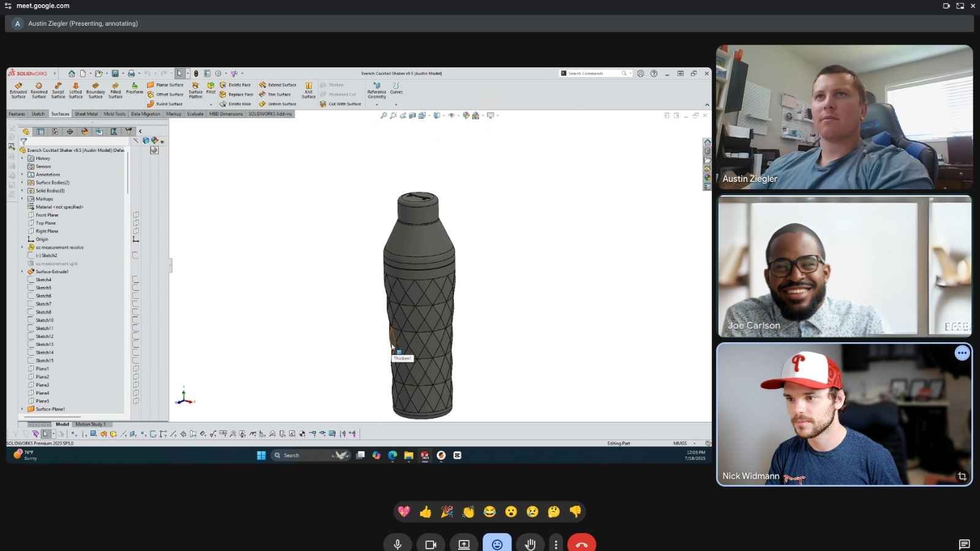
Task: Select Sketch10 in the feature tree
Action: coord(40,320)
